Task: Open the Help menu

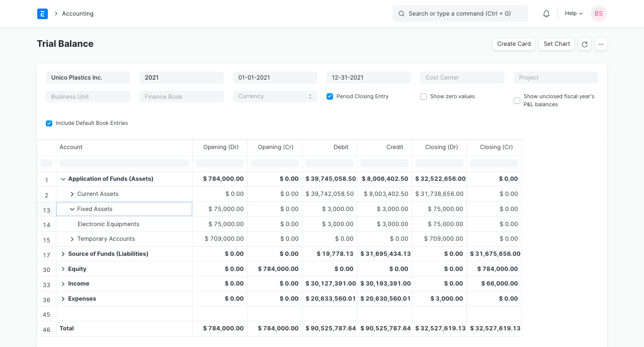Action: (573, 14)
